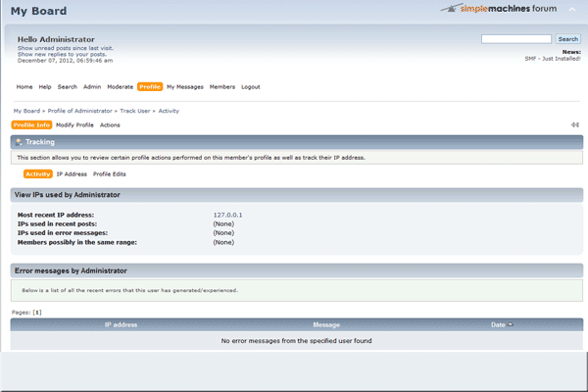This screenshot has height=392, width=588.
Task: Collapse the header using the top-right arrow
Action: click(572, 10)
